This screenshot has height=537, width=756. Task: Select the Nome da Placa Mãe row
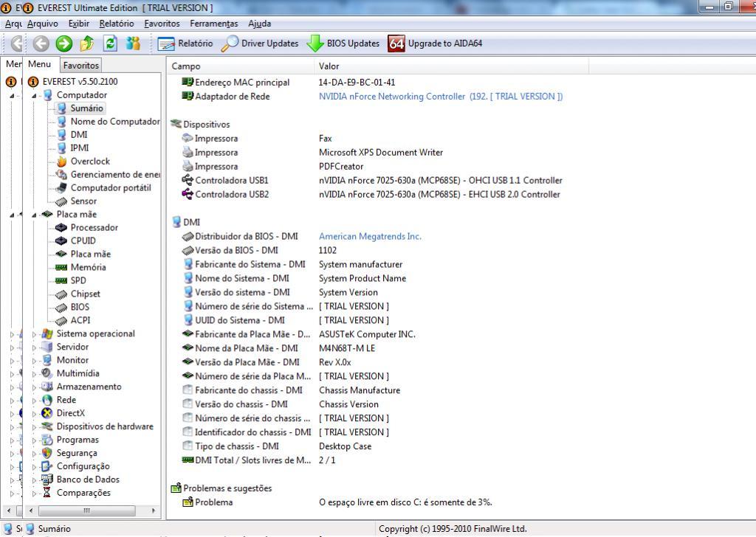tap(278, 348)
